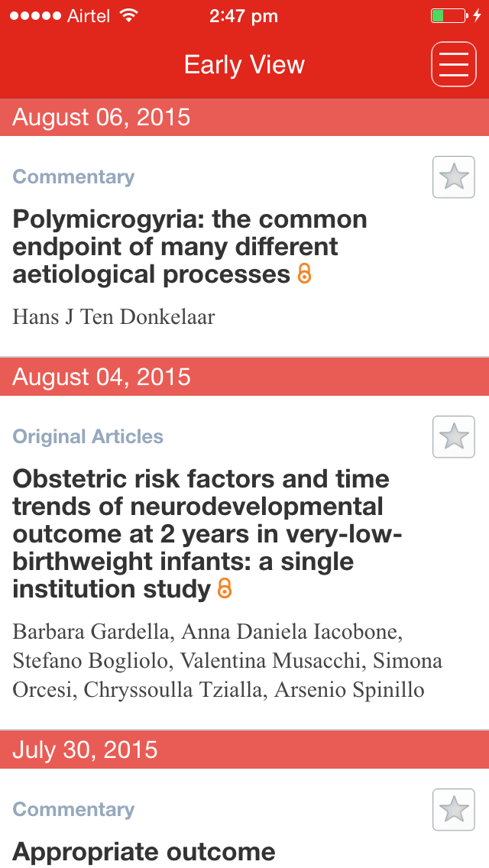This screenshot has width=489, height=868.
Task: Open the hamburger menu
Action: (454, 64)
